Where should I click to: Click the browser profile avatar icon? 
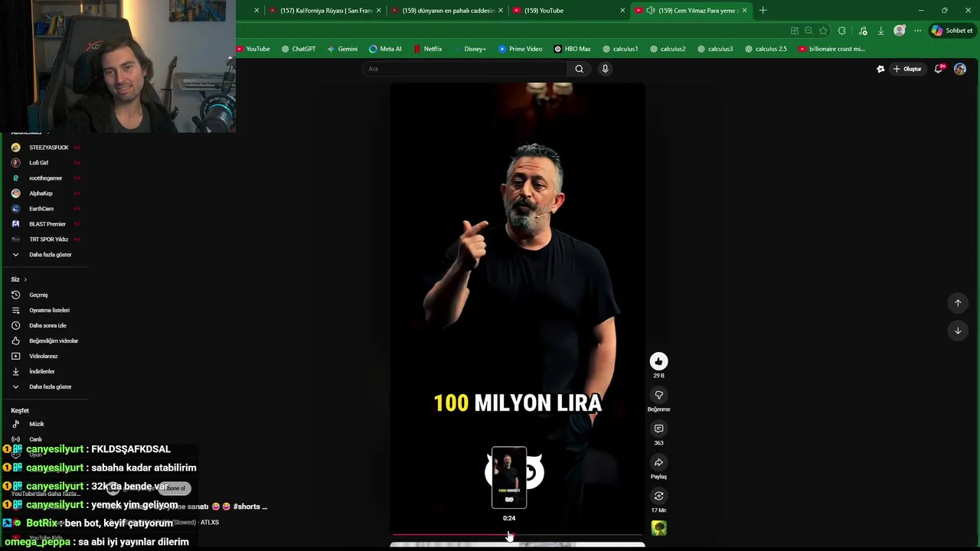900,31
